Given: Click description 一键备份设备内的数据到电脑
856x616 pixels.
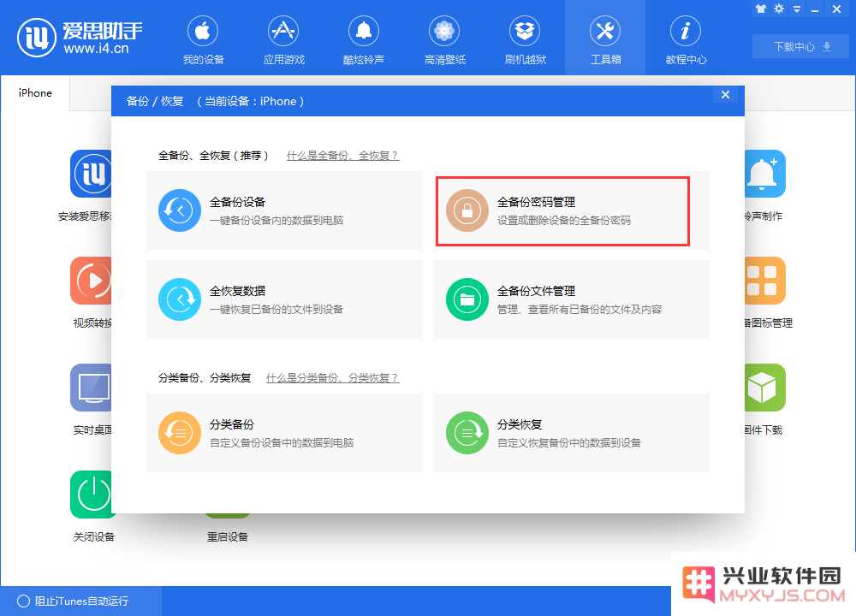Looking at the screenshot, I should pyautogui.click(x=276, y=221).
